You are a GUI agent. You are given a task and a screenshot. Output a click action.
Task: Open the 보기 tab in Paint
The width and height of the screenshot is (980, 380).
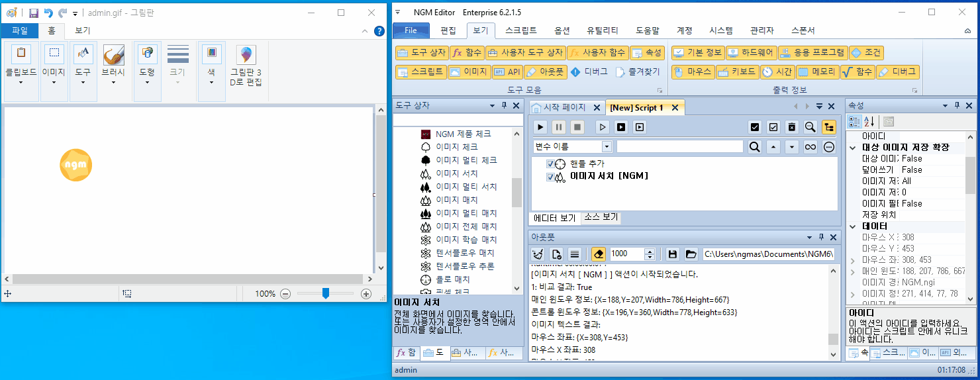coord(83,30)
